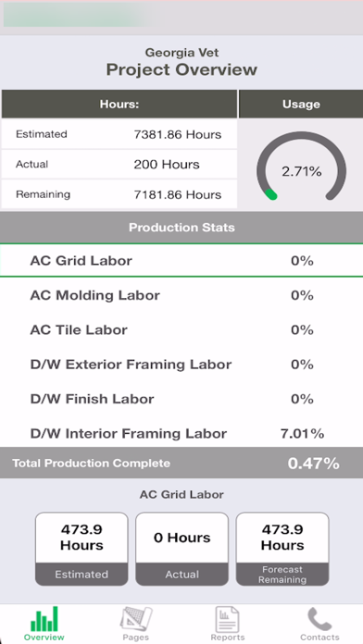Screen dimensions: 363x644
Task: Select the AC Grid Labor row
Action: click(181, 260)
